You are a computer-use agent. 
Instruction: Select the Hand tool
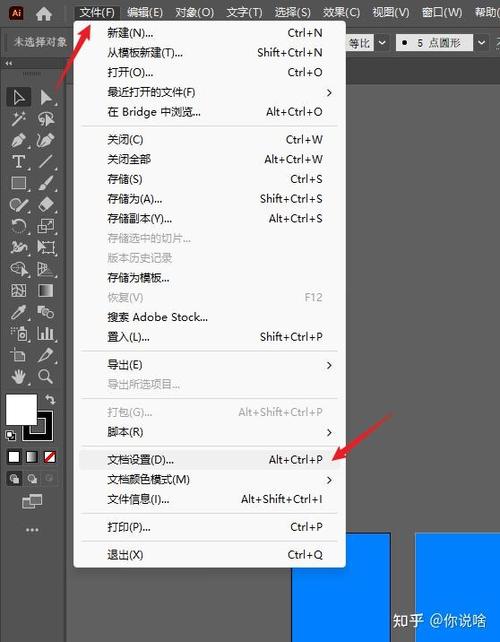pyautogui.click(x=18, y=376)
